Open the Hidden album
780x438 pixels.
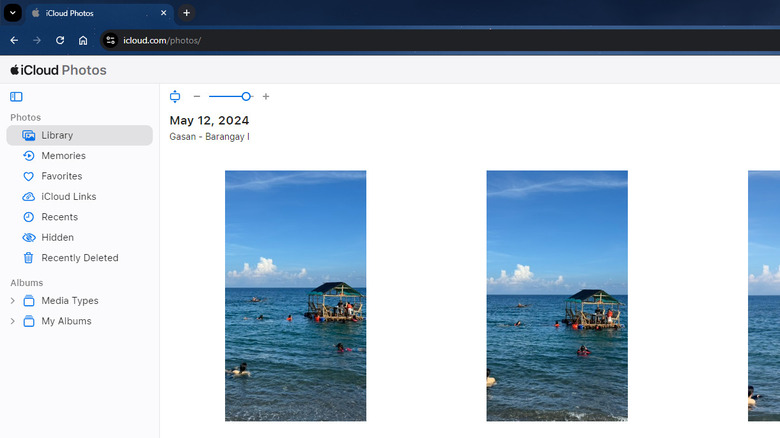click(57, 238)
